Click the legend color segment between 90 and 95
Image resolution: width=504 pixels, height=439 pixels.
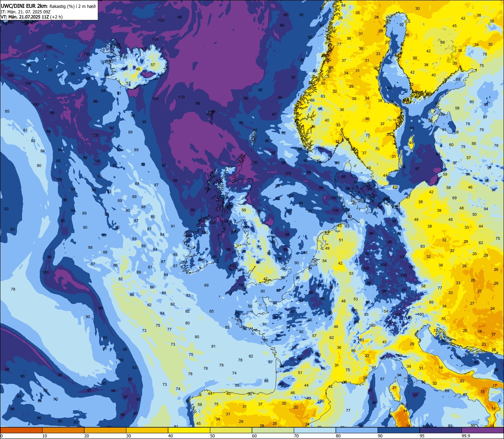tap(398, 430)
